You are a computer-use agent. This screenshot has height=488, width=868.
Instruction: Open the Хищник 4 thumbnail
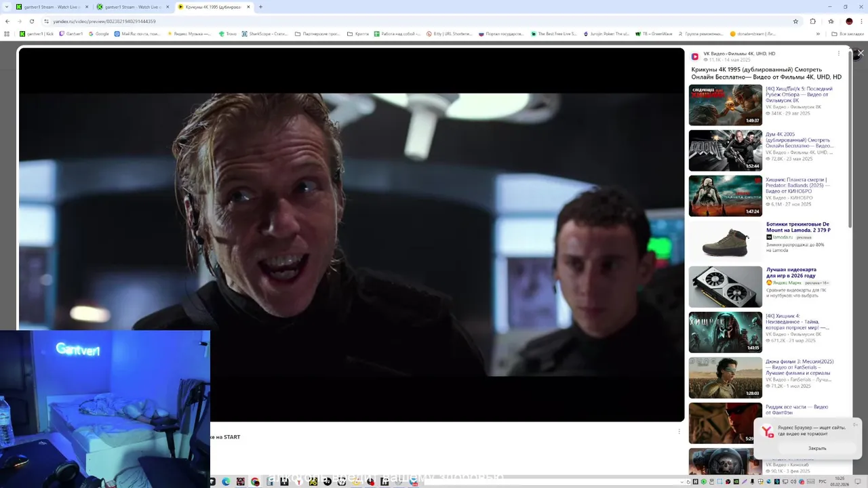(x=726, y=332)
